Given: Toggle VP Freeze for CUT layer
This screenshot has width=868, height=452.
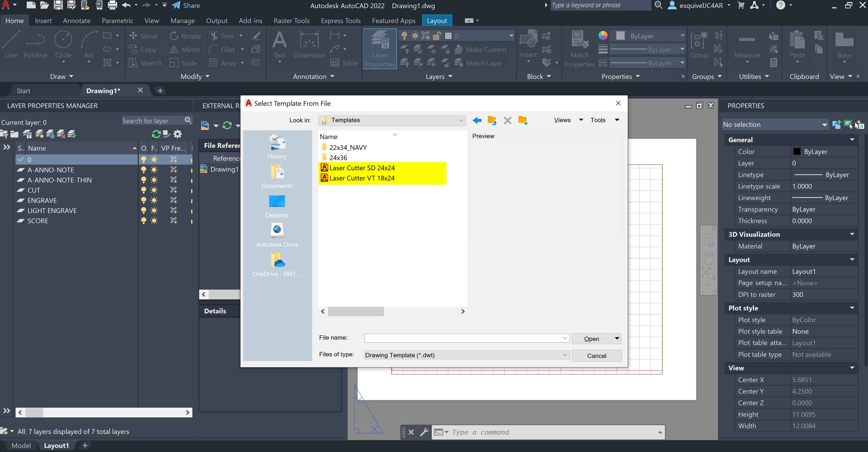Looking at the screenshot, I should 174,190.
